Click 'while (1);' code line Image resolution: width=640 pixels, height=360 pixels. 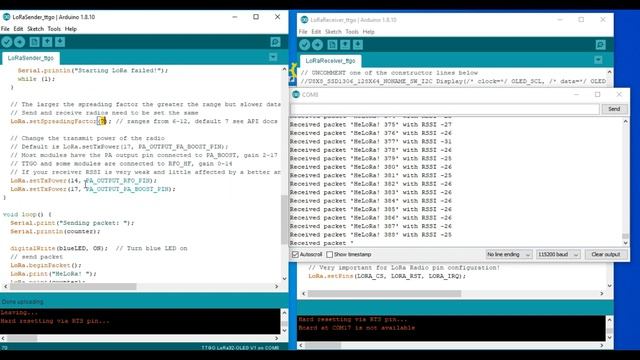click(x=36, y=79)
